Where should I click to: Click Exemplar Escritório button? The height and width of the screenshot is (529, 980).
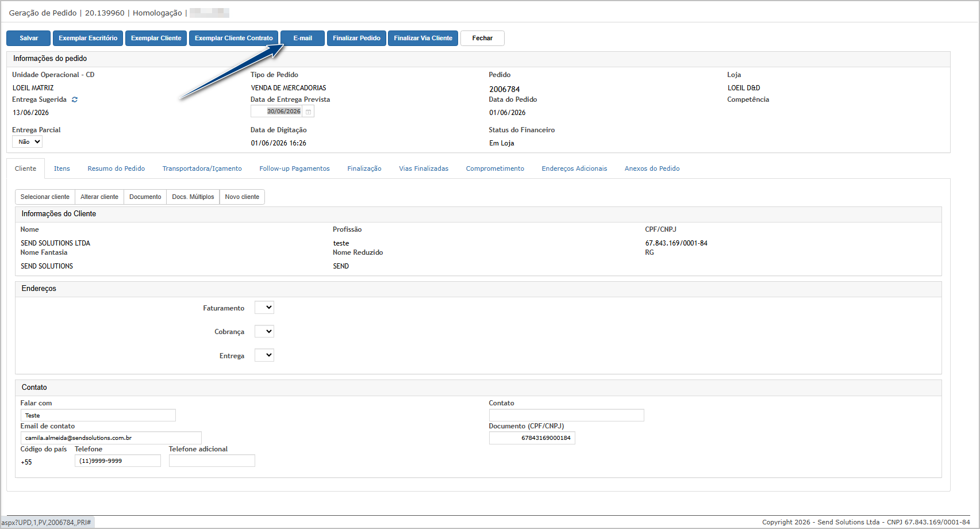88,38
